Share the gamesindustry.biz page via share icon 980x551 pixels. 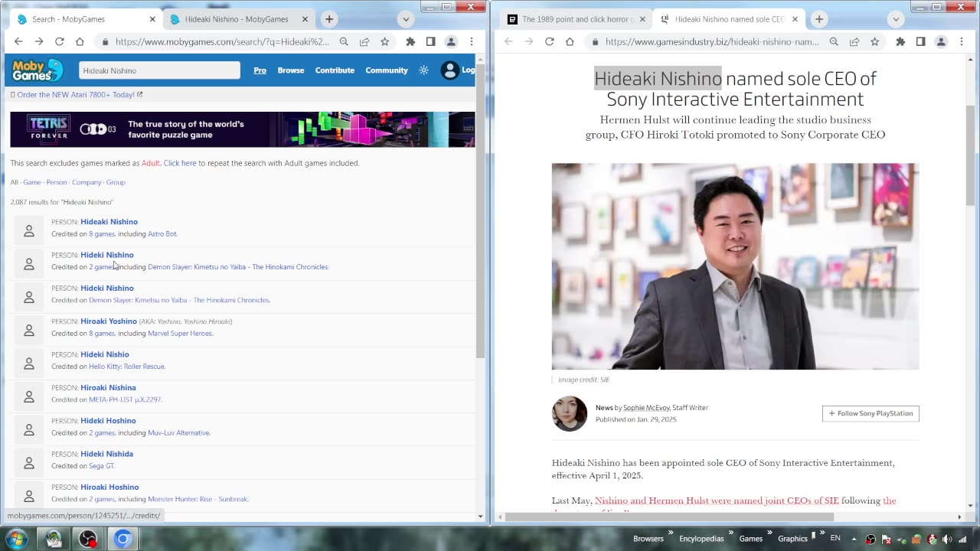854,41
